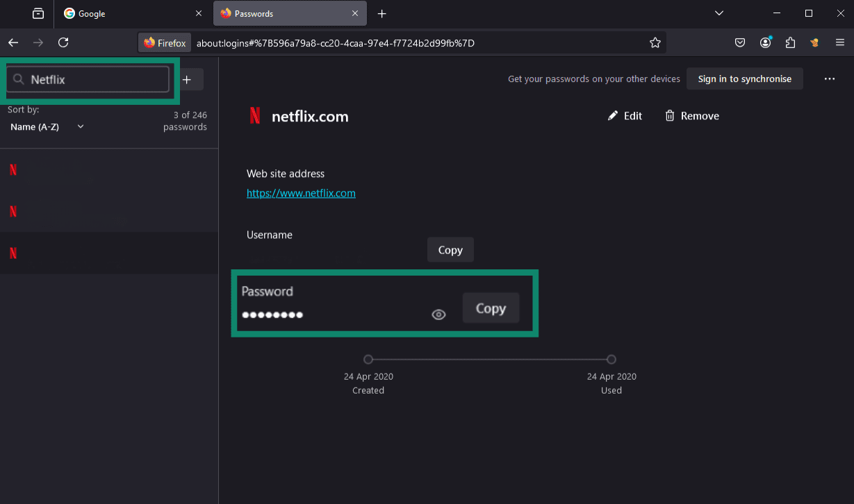Bookmark this page with the star
The width and height of the screenshot is (854, 504).
point(655,43)
